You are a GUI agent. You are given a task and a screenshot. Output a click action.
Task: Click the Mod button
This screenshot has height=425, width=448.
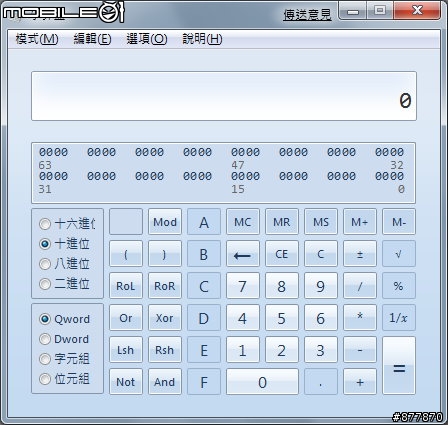pyautogui.click(x=165, y=222)
